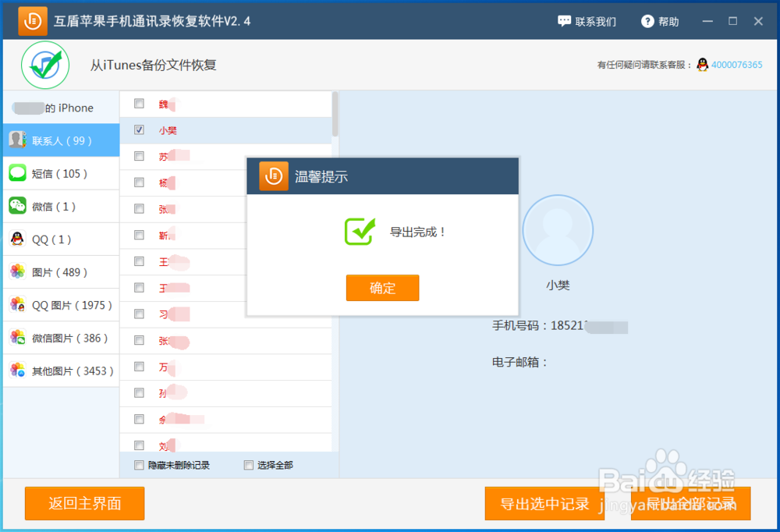Screen dimensions: 780x532
Task: Tick the checkbox for contact 万
Action: point(140,367)
